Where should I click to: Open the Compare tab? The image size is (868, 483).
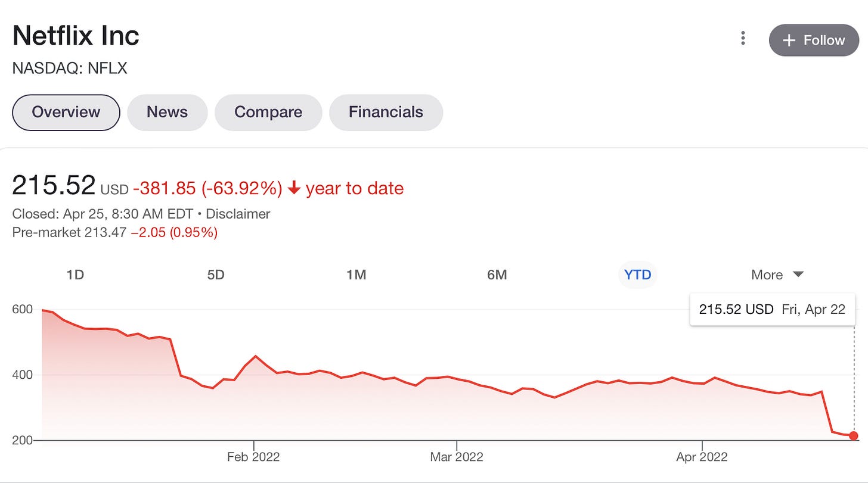pyautogui.click(x=268, y=112)
